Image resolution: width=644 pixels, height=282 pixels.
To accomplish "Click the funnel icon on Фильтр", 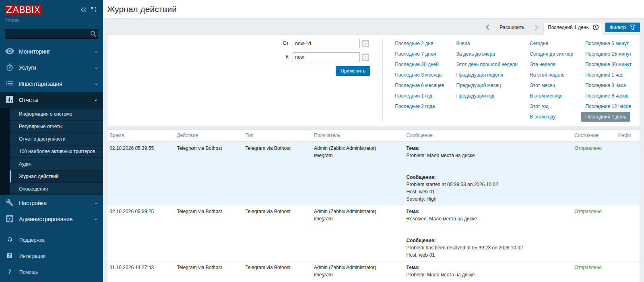I will 633,27.
